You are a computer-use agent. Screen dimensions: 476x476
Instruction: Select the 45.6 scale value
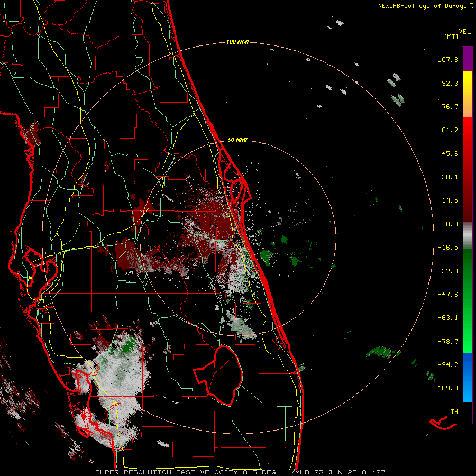pyautogui.click(x=450, y=153)
